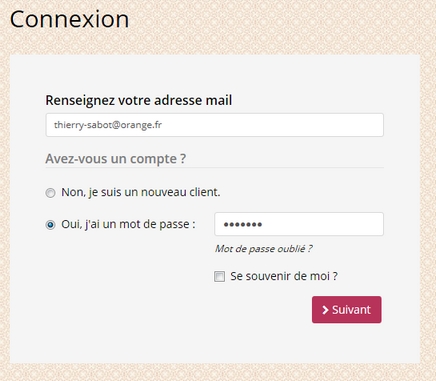Click the Connexion page title

[x=69, y=19]
